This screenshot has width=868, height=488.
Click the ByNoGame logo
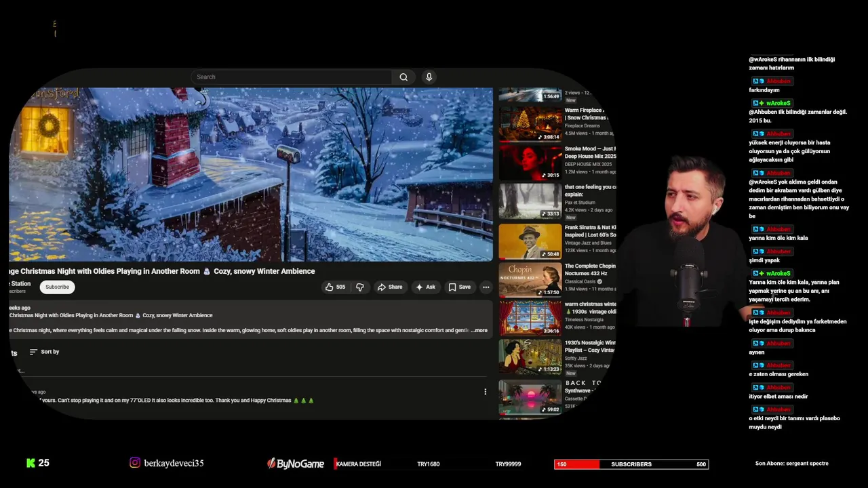[x=296, y=464]
